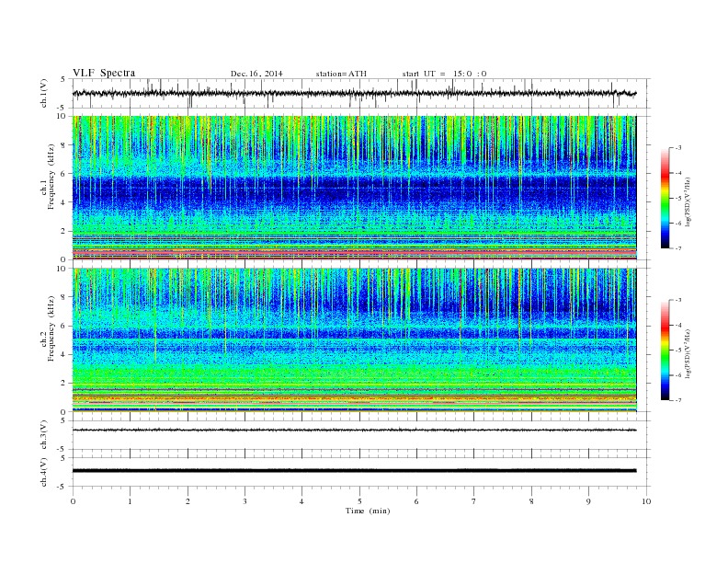
Task: Click tick label "1" on time axis
Action: click(x=131, y=501)
